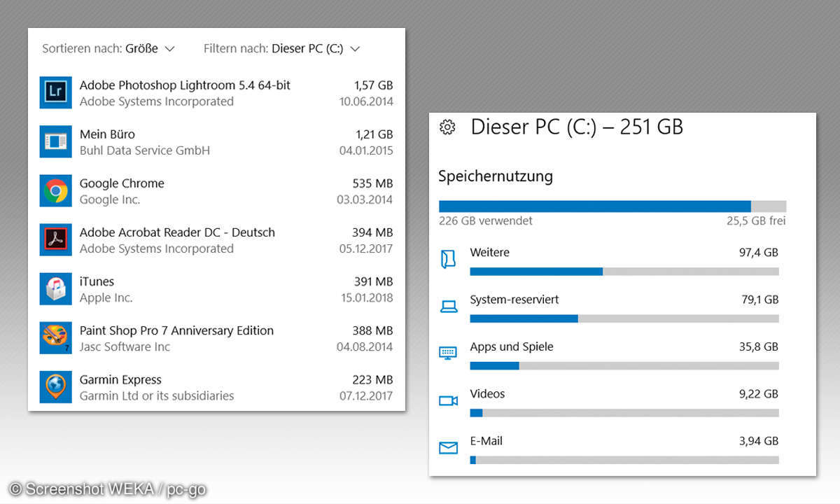Click the 79,1 GB value
The image size is (840, 504).
click(x=759, y=300)
